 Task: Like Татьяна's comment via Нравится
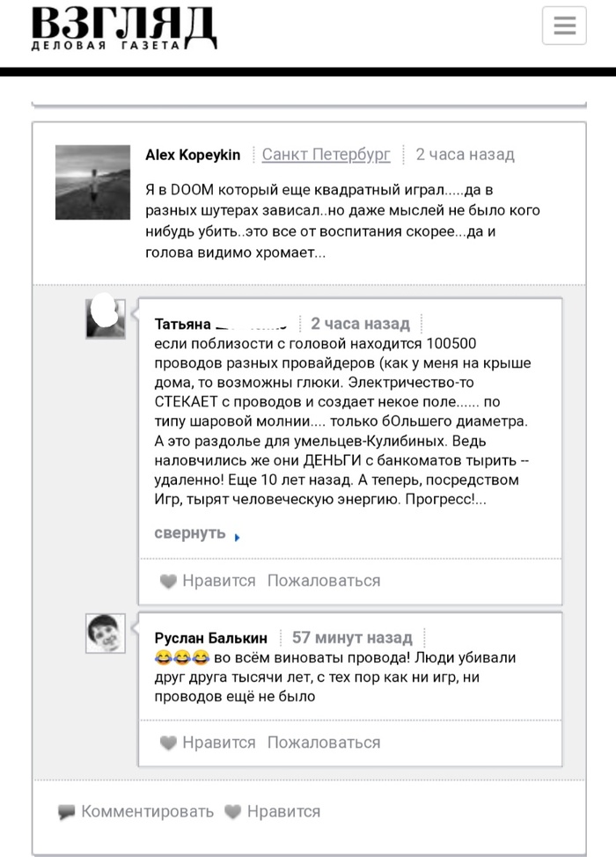218,581
